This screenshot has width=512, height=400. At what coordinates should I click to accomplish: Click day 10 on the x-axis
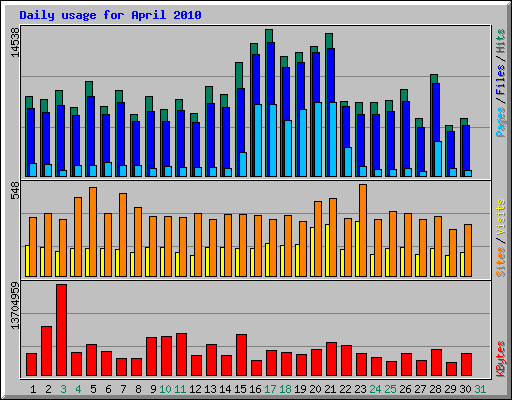[x=165, y=389]
